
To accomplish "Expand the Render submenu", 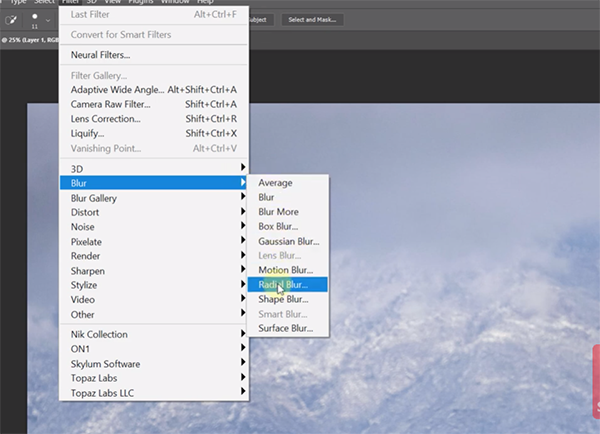I will click(x=154, y=256).
